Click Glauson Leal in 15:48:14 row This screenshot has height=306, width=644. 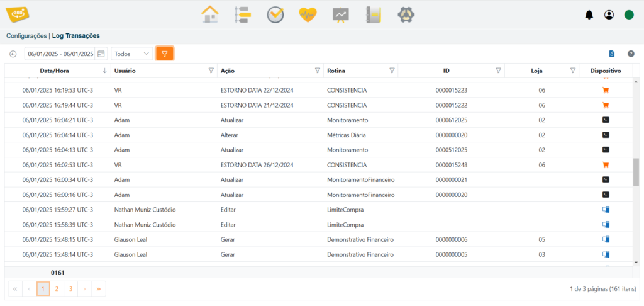click(x=131, y=254)
